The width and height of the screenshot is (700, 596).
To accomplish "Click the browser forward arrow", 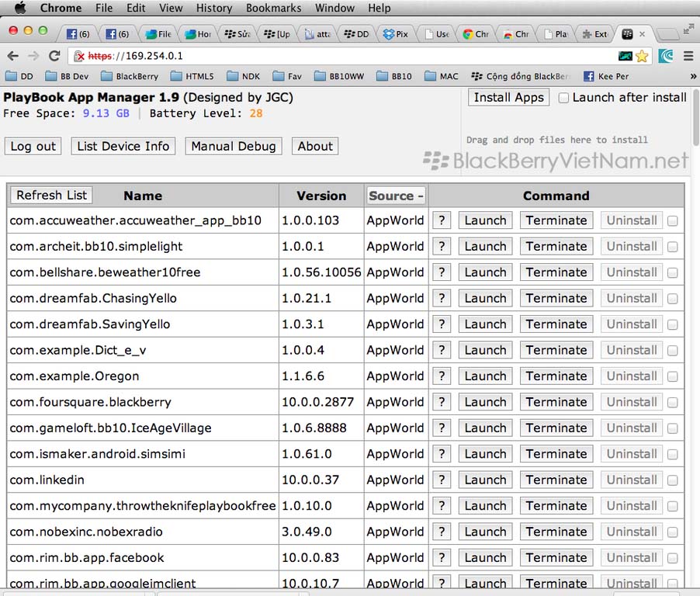I will (x=33, y=56).
